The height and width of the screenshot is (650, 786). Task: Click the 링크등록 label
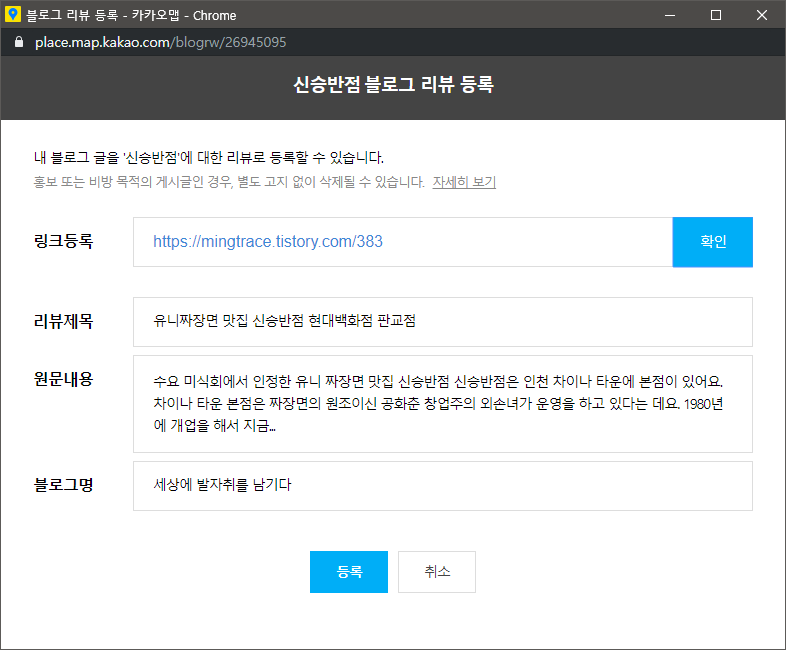click(63, 241)
